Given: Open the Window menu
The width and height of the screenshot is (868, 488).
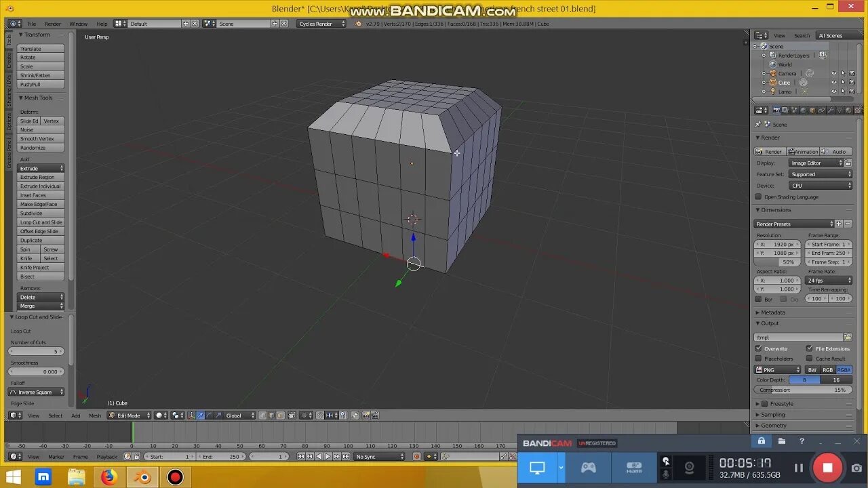Looking at the screenshot, I should pos(78,24).
